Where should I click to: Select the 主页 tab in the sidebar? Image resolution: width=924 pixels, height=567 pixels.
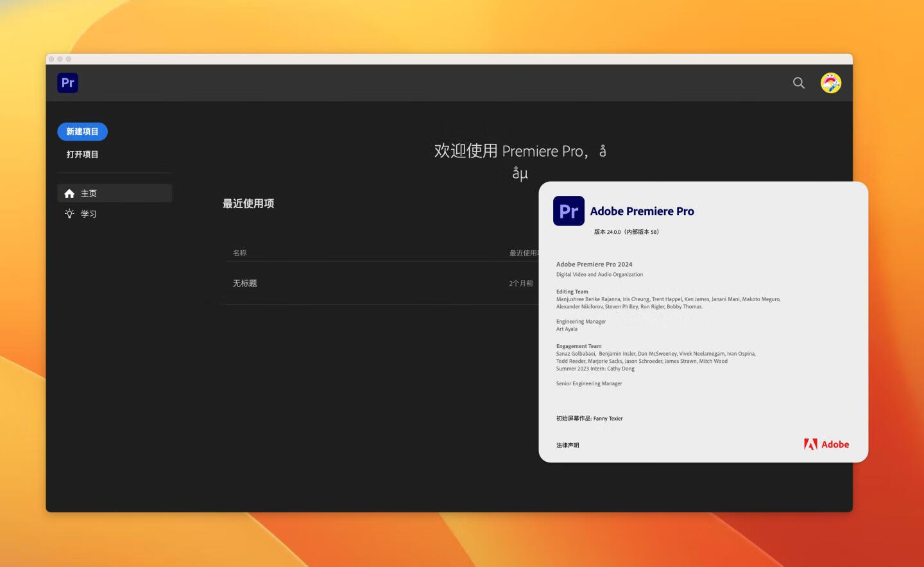115,193
